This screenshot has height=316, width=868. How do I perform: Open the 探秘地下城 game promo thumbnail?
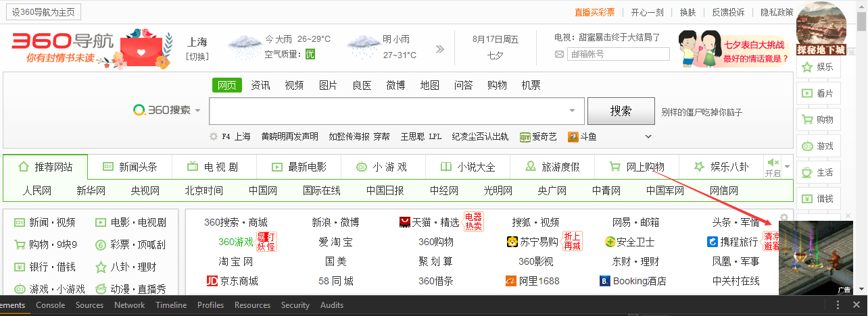click(x=821, y=28)
